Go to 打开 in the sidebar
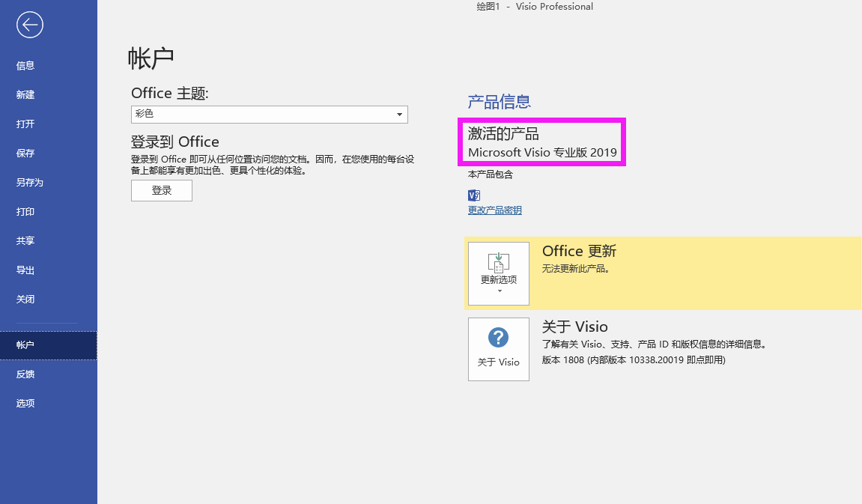862x504 pixels. [x=26, y=124]
